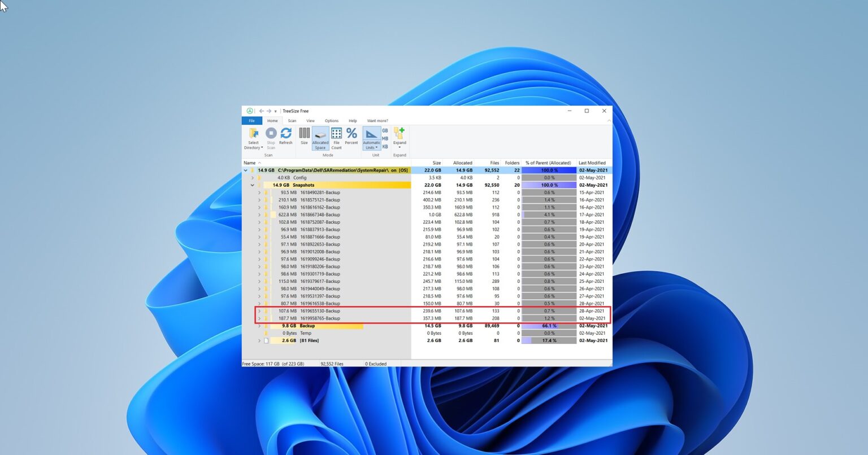Expand the Config folder
The image size is (868, 455).
click(253, 177)
